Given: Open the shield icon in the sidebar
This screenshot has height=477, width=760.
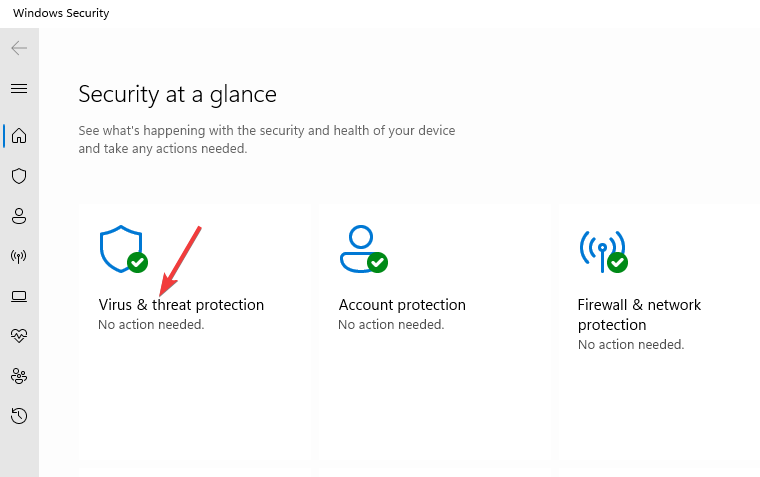Looking at the screenshot, I should 19,176.
